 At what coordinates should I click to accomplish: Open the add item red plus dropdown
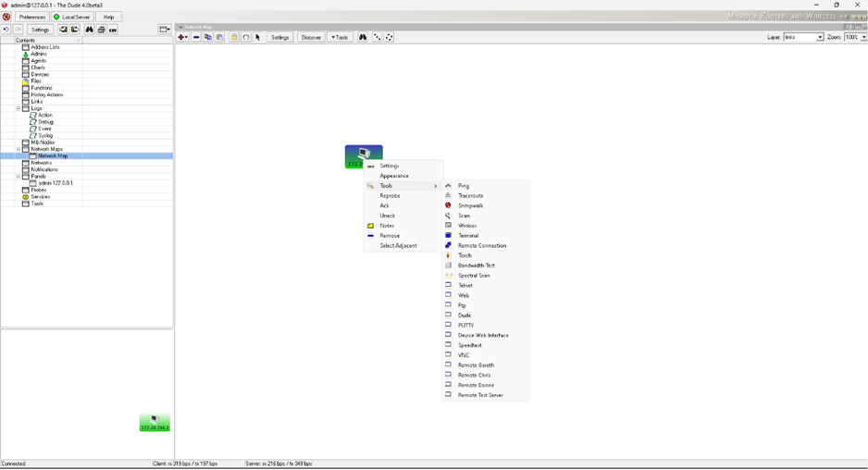[182, 37]
